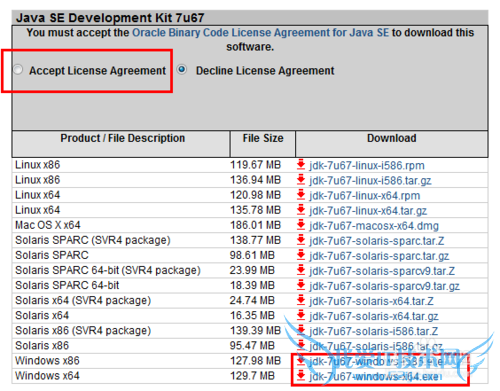This screenshot has height=391, width=500.
Task: Download jdk-7u67-linux-i586.tar.gz file link
Action: [370, 180]
